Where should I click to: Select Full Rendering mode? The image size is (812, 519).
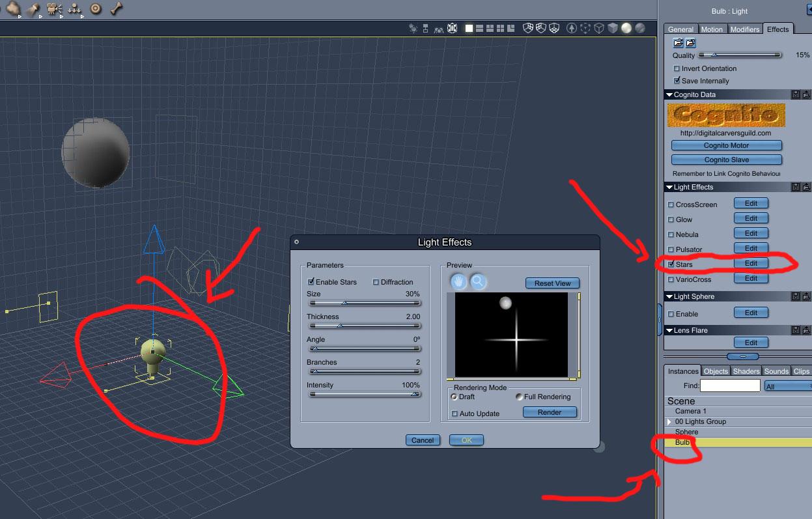(519, 397)
